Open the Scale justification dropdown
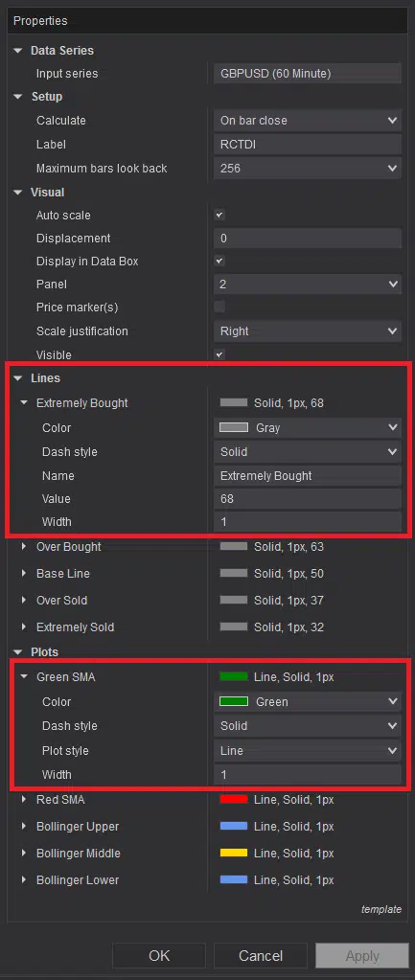Screen dimensions: 415x980 point(307,331)
